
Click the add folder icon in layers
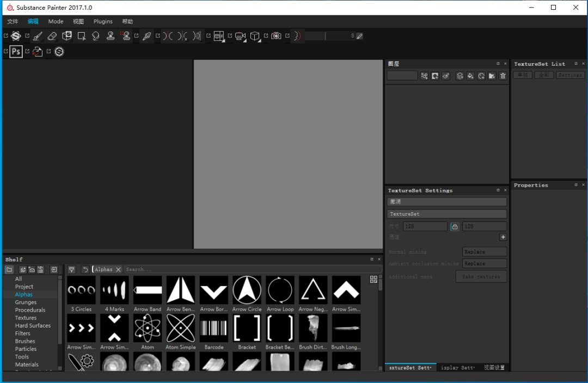point(492,76)
